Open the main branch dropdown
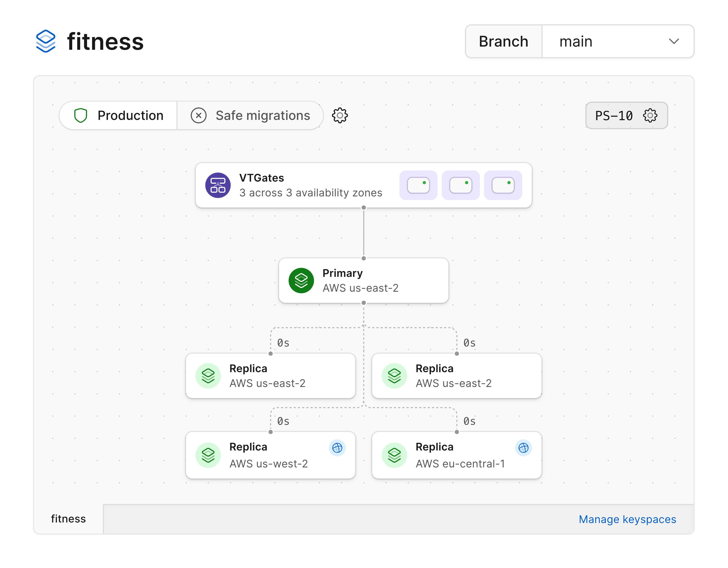The width and height of the screenshot is (728, 568). click(617, 41)
